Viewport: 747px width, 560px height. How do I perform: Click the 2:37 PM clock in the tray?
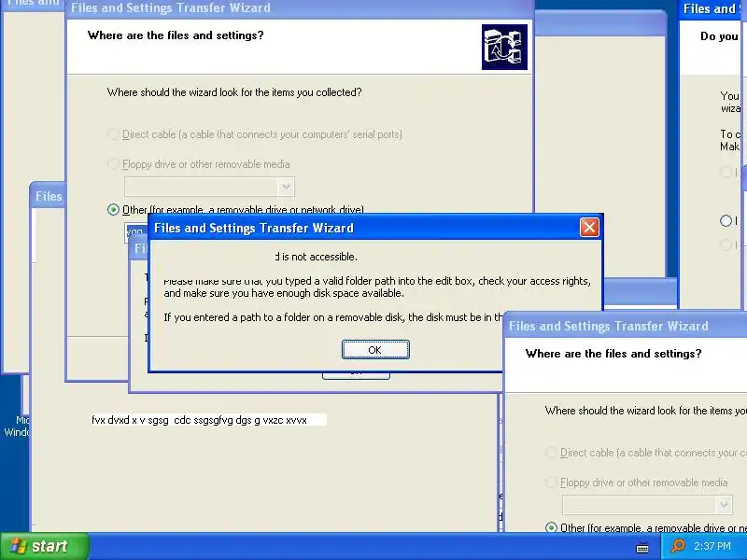tap(712, 546)
